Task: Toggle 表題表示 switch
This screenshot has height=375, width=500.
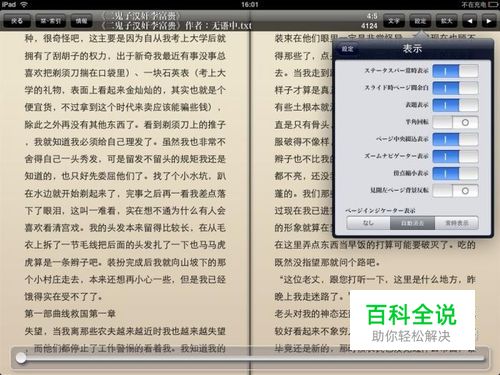Action: pos(455,105)
